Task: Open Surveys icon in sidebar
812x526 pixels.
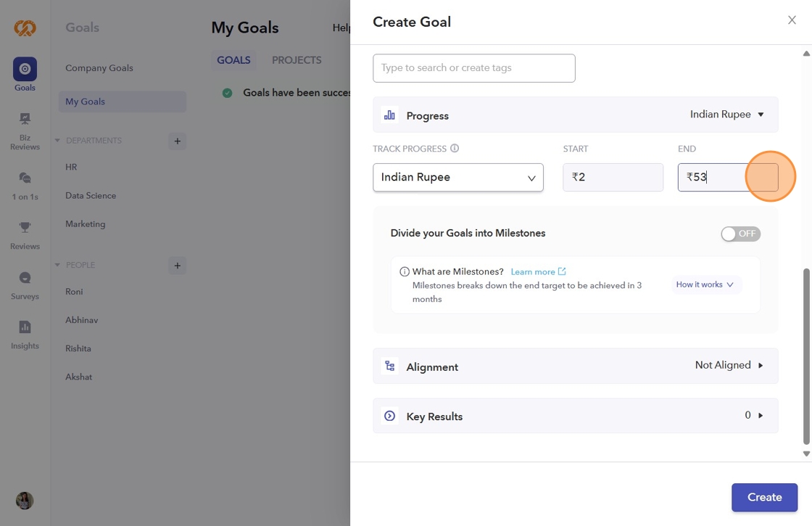Action: pos(25,278)
